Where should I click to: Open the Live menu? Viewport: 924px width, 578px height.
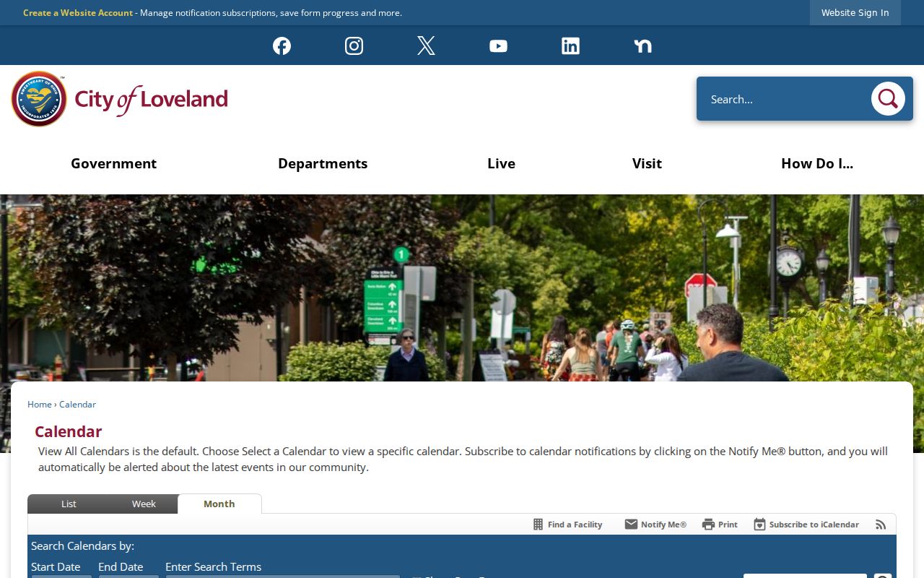(x=501, y=163)
